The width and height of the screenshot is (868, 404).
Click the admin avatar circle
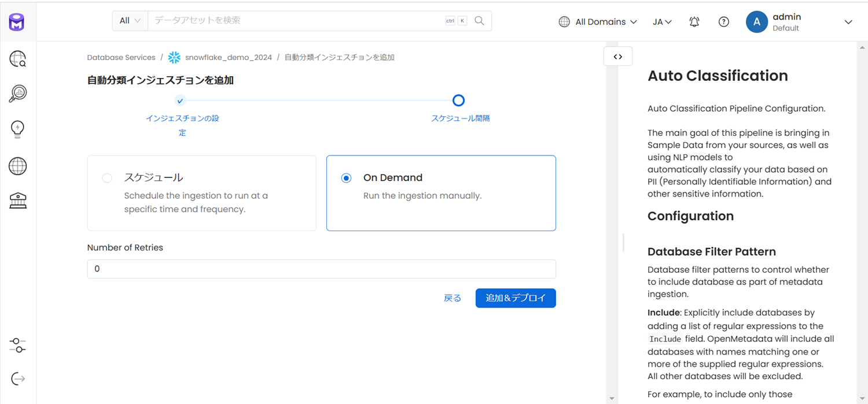pos(756,22)
